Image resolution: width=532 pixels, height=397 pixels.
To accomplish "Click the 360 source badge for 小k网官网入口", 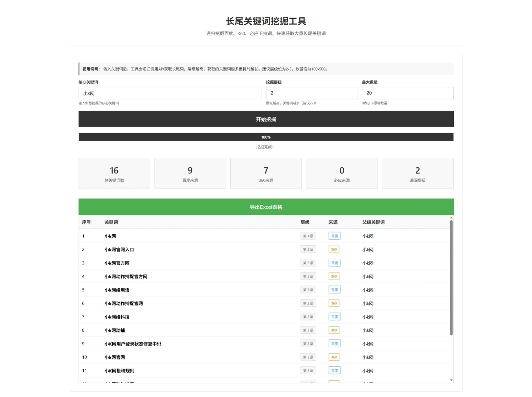I will tap(334, 249).
